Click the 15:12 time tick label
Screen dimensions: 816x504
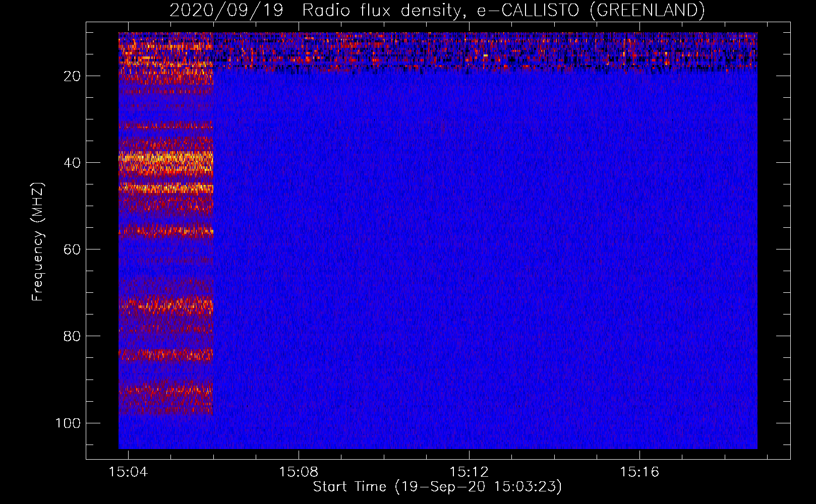[469, 472]
